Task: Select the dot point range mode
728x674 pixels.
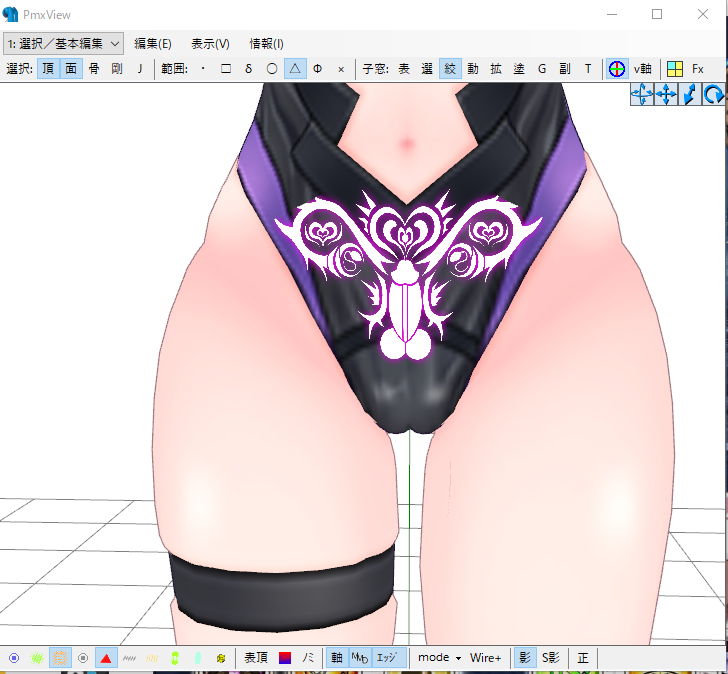Action: (x=203, y=69)
